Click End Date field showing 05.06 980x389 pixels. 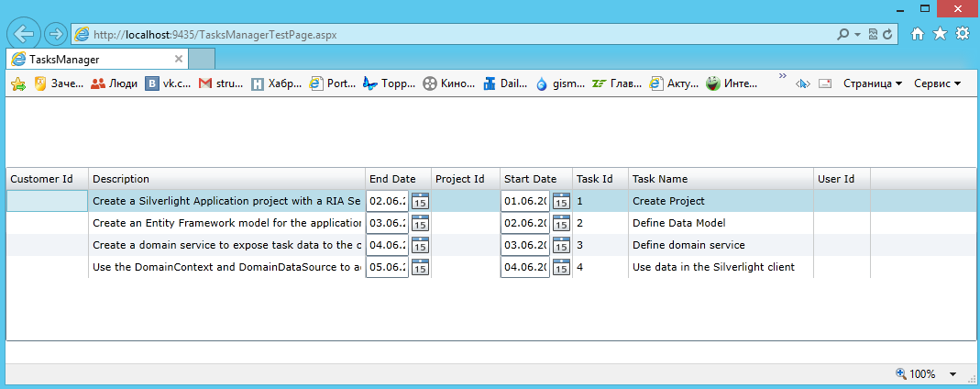pyautogui.click(x=388, y=267)
